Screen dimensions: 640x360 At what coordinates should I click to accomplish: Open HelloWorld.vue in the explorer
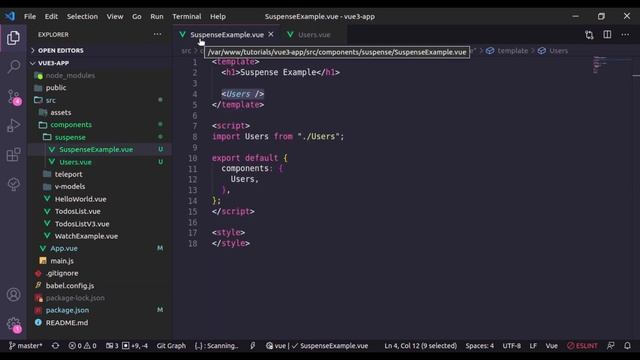tap(100, 199)
